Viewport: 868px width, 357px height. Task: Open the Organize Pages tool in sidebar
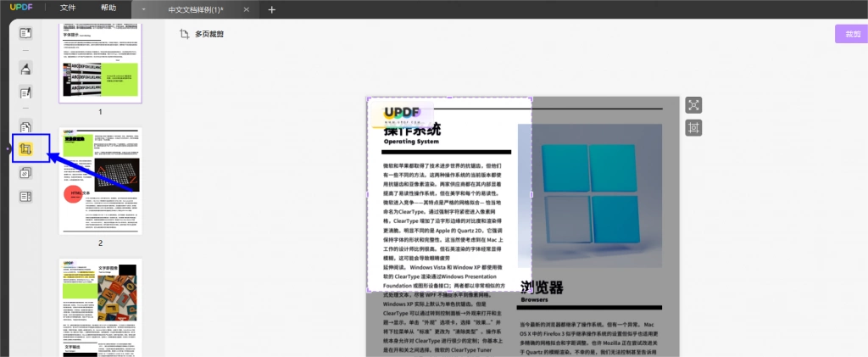click(25, 126)
